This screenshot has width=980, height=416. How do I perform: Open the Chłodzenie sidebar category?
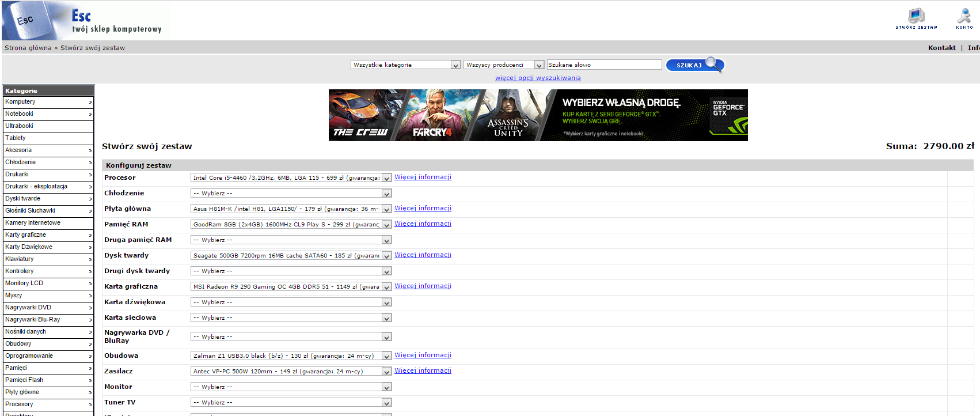48,162
